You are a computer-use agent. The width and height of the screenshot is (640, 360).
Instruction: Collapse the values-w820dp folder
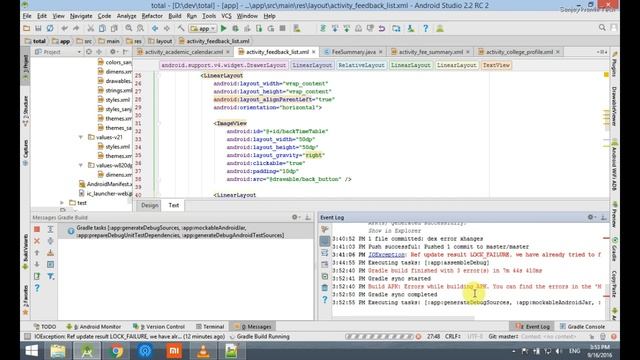tap(81, 165)
